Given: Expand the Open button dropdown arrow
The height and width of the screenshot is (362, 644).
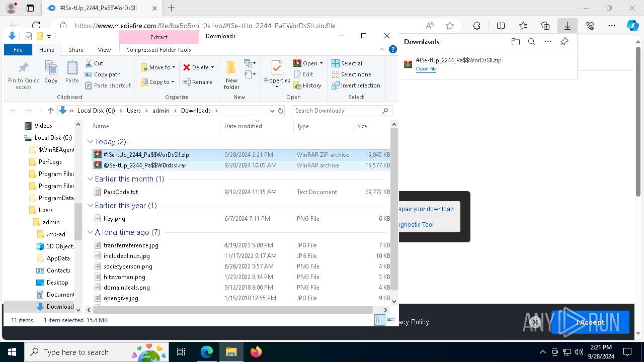Looking at the screenshot, I should coord(321,63).
